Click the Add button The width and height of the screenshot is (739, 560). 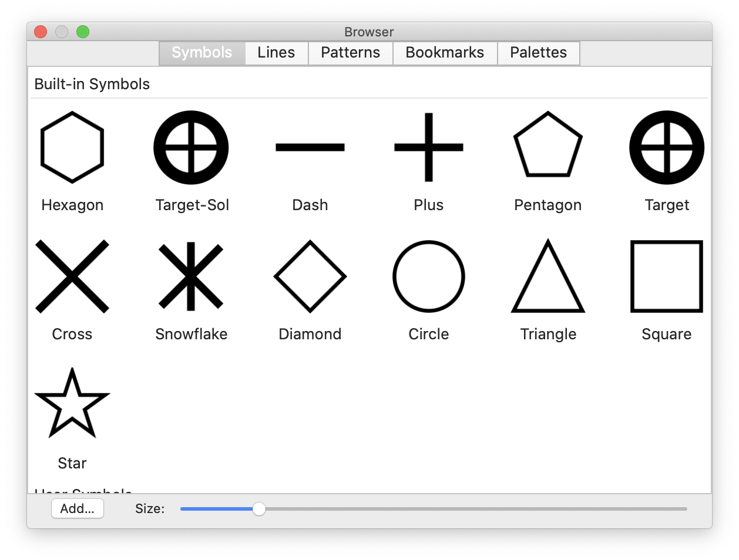click(x=77, y=508)
